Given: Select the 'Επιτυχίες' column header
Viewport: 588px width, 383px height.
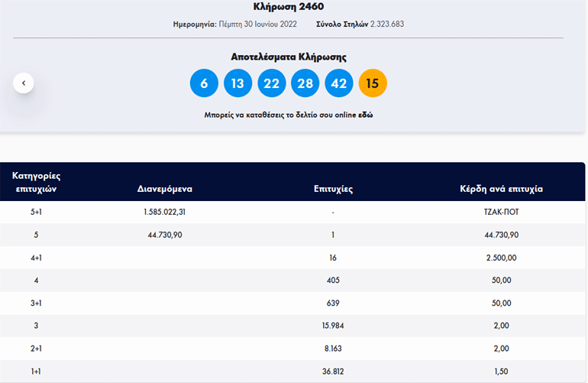Looking at the screenshot, I should point(333,188).
